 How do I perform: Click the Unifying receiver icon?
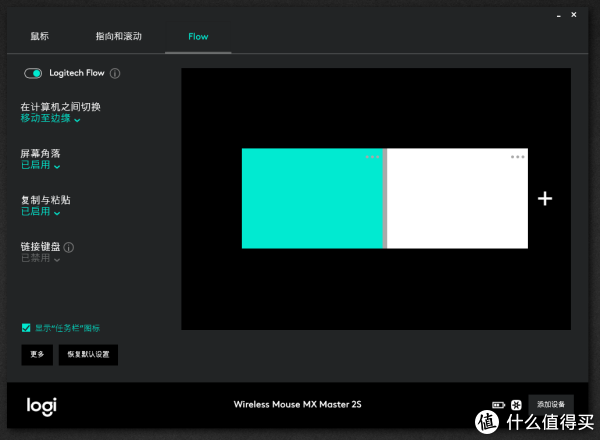click(x=516, y=405)
